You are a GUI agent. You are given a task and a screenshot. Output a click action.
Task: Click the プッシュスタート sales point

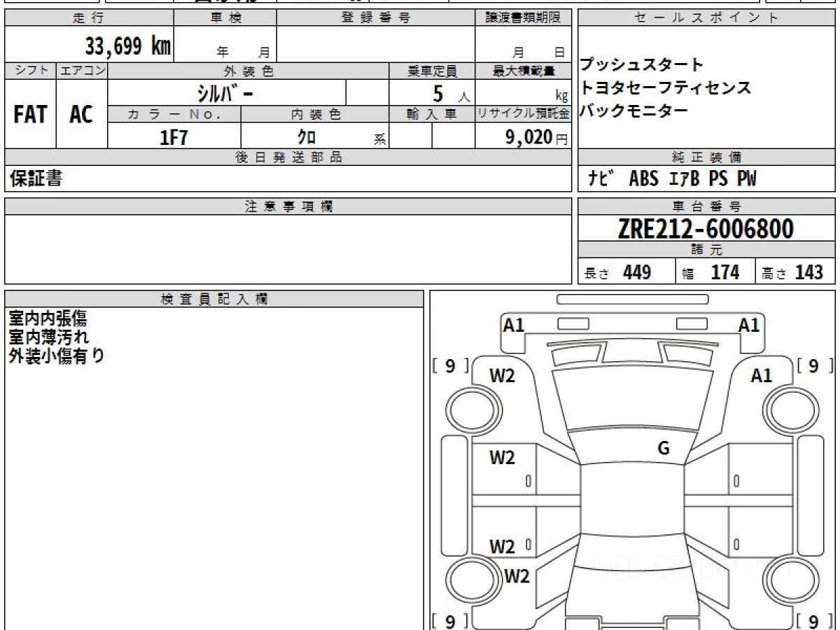(641, 65)
